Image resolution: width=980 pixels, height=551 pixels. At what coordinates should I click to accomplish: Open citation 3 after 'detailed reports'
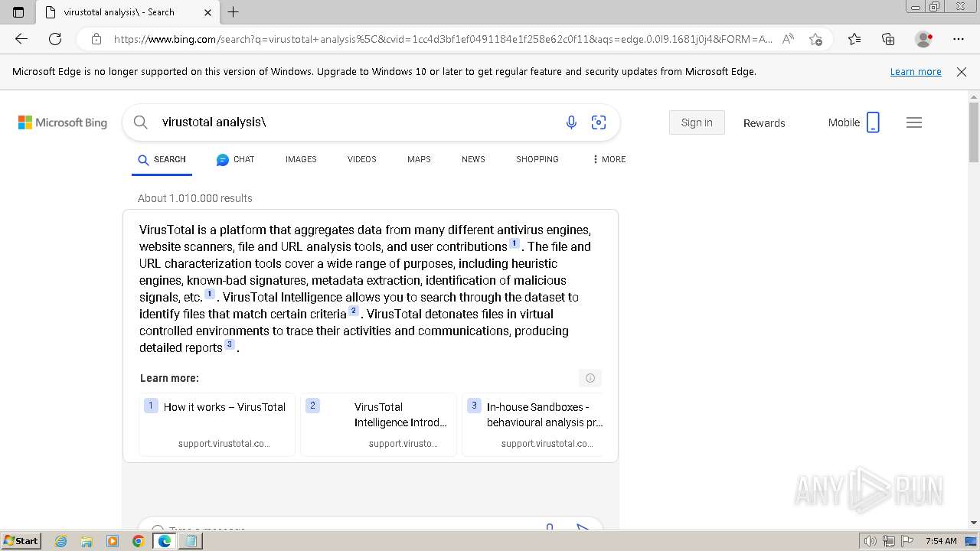tap(230, 345)
